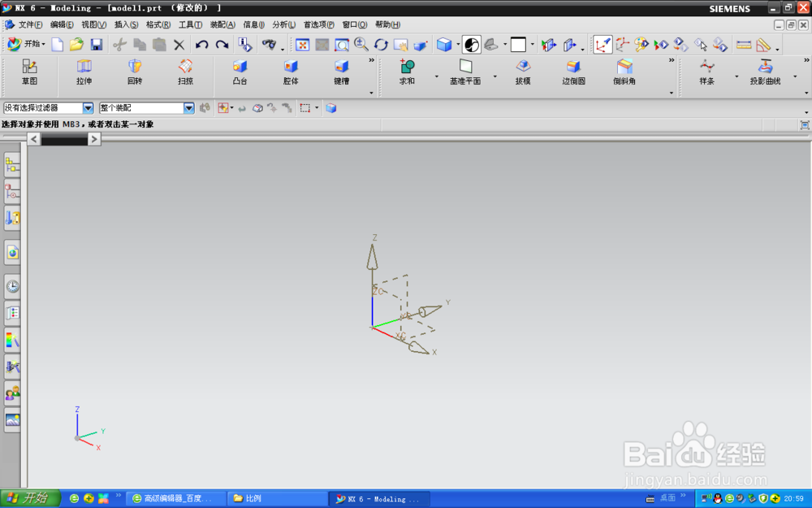Screen dimensions: 812x508
Task: Open the Edit (编辑) menu
Action: coord(62,24)
